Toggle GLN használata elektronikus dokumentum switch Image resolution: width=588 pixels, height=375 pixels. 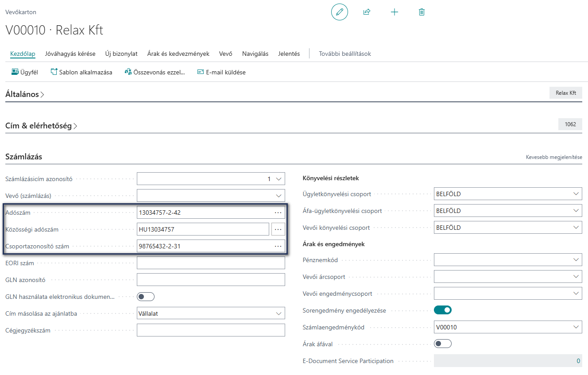pyautogui.click(x=146, y=297)
